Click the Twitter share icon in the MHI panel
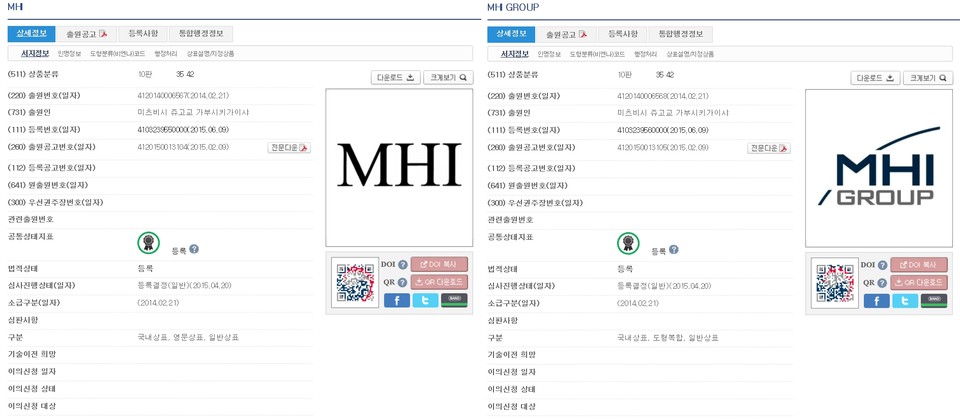Screen dimensions: 960x419 (x=425, y=300)
